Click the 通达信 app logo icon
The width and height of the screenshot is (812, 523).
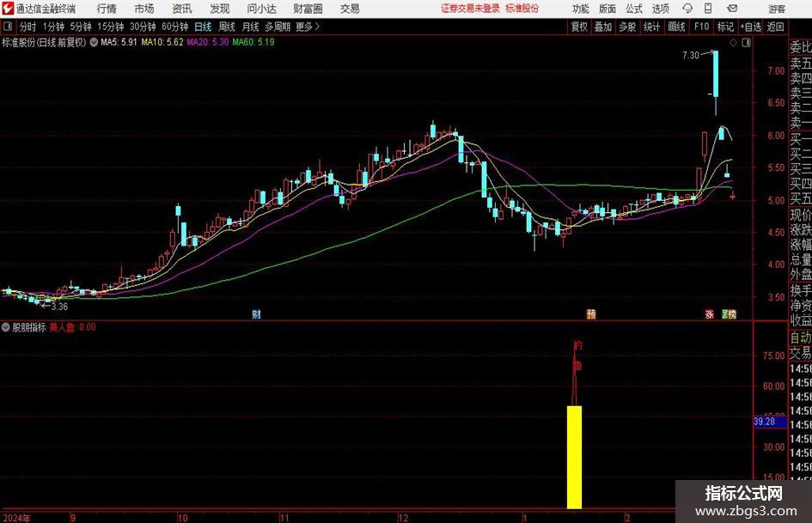[x=7, y=9]
